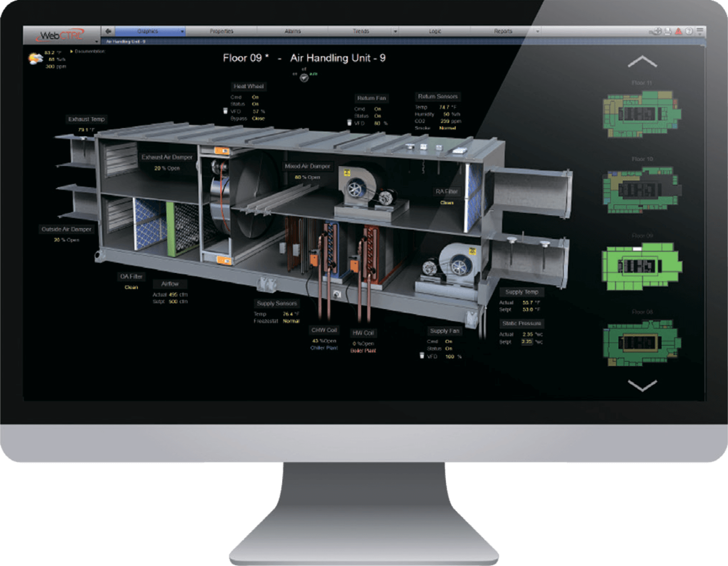Click the Heat Wheel label button

(x=248, y=86)
